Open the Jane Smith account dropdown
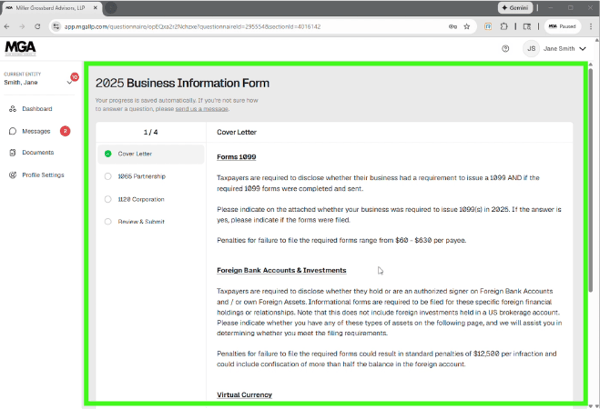The width and height of the screenshot is (600, 409). point(582,48)
